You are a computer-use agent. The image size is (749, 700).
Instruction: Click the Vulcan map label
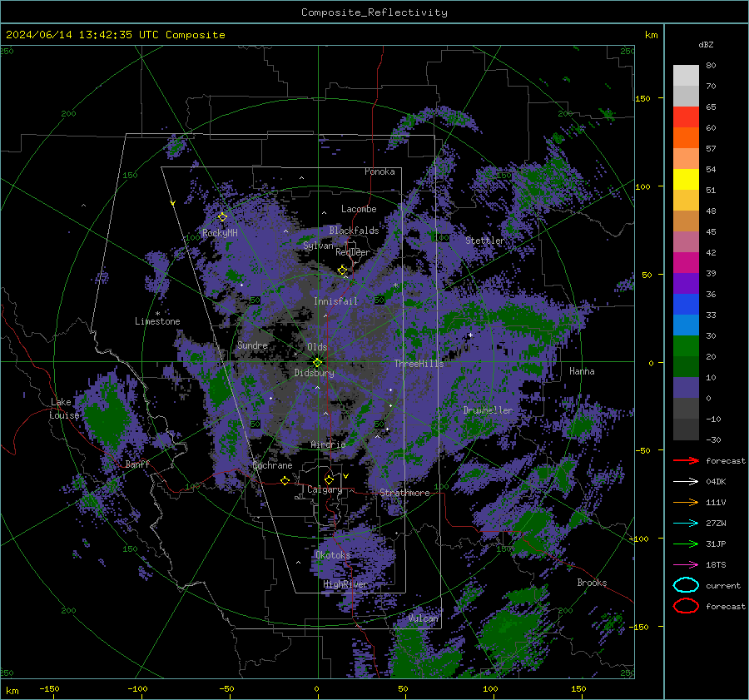pyautogui.click(x=424, y=618)
